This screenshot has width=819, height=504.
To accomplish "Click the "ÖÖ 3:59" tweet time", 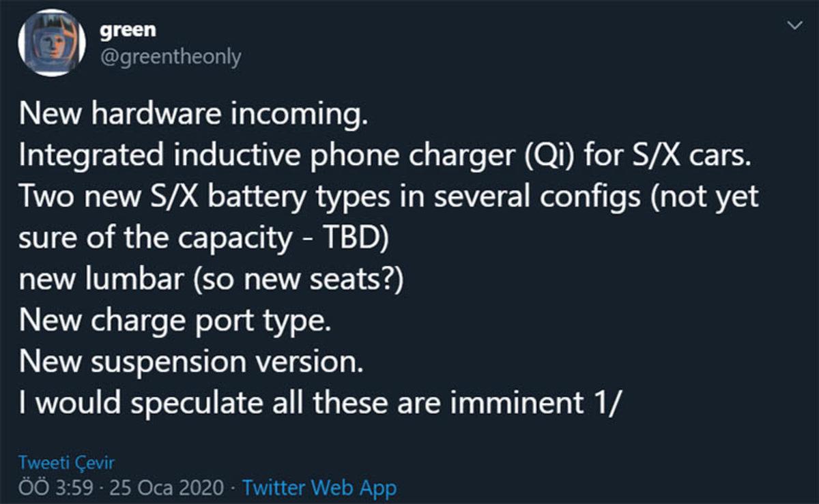I will click(x=55, y=488).
